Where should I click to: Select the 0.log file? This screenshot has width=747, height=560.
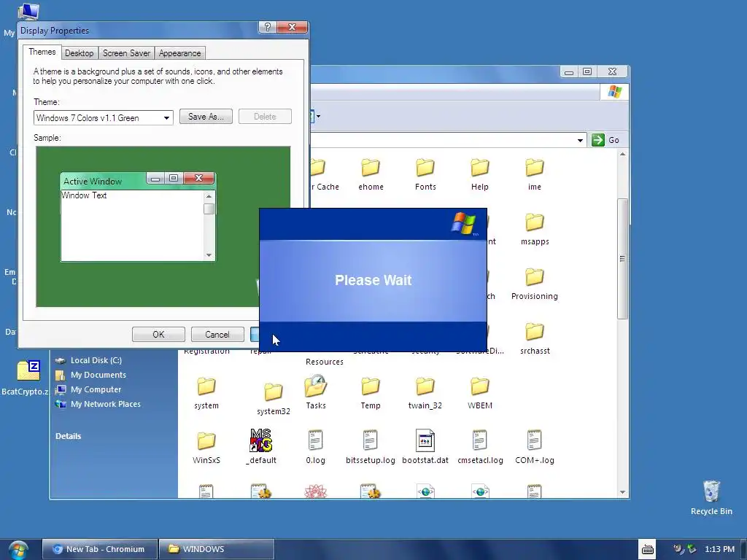pos(315,448)
